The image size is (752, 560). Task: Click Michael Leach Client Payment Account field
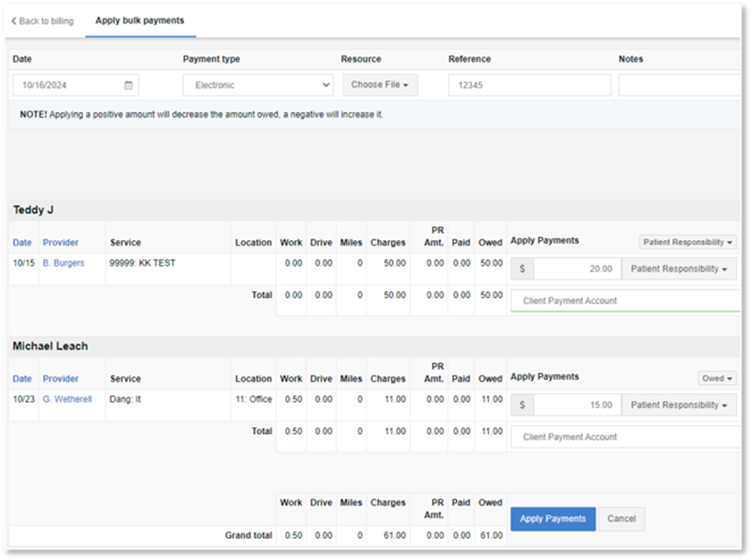point(625,436)
